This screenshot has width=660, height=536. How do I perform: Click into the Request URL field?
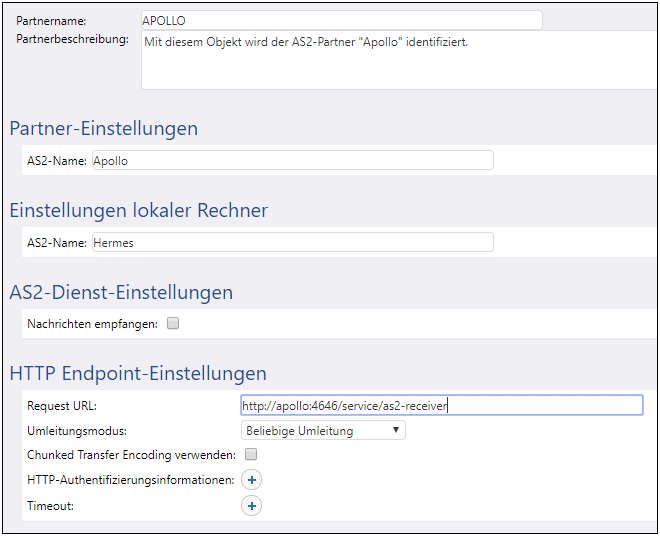[x=441, y=405]
